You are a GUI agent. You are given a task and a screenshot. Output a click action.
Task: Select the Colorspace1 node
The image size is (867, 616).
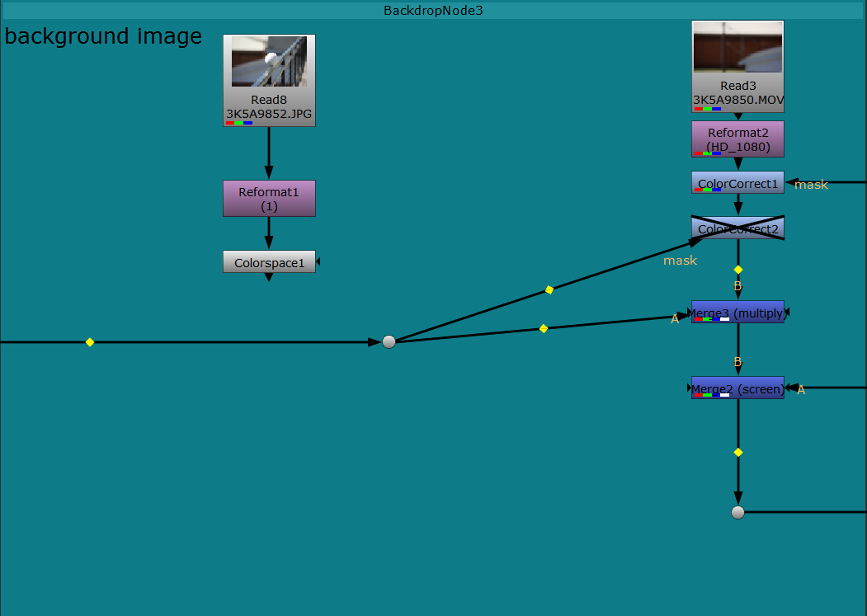pos(269,262)
